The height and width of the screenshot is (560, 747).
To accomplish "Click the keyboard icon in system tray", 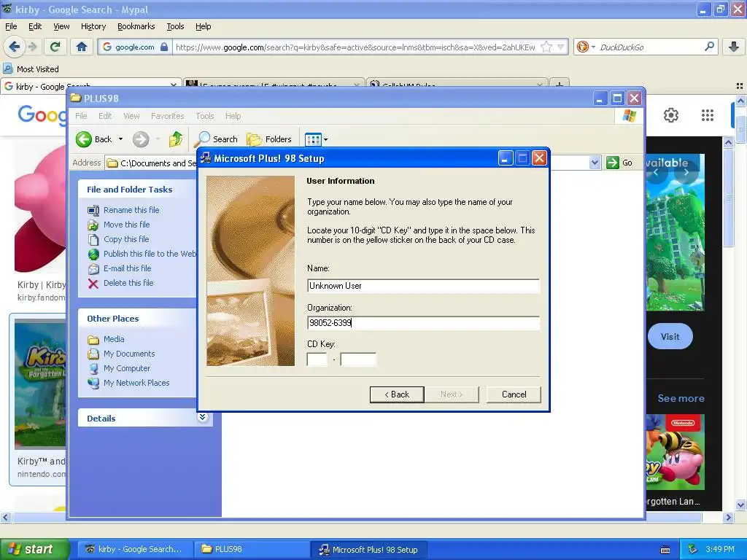I will (x=665, y=550).
